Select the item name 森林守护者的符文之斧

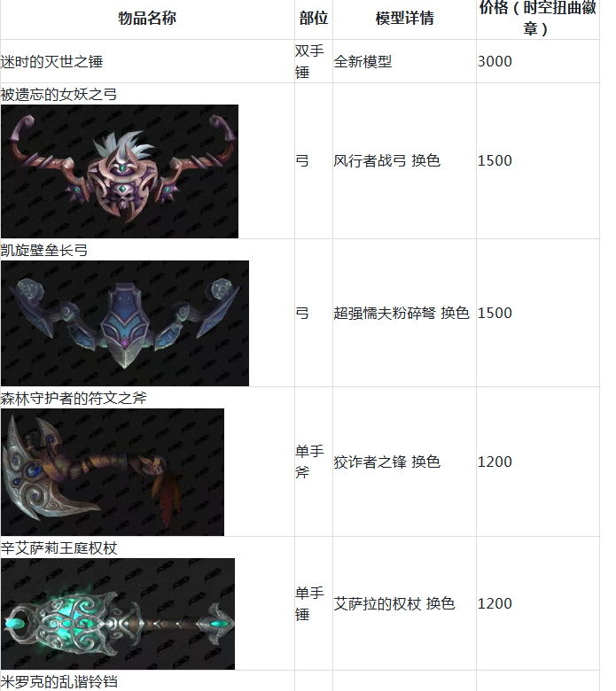[x=74, y=399]
